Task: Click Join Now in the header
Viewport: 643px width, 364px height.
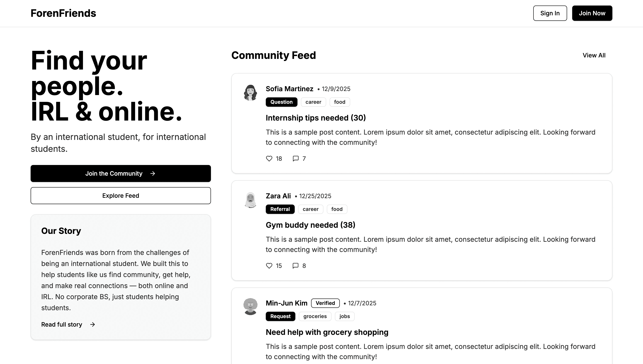Action: [592, 13]
